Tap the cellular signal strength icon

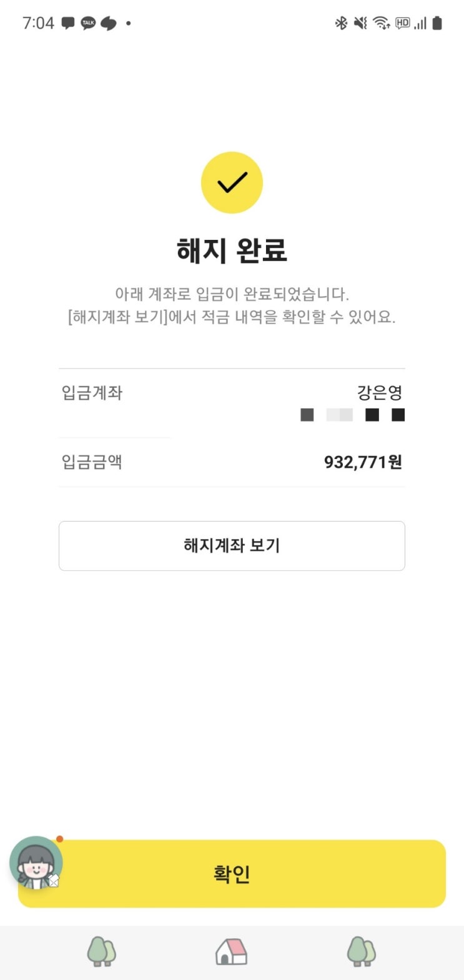point(420,23)
